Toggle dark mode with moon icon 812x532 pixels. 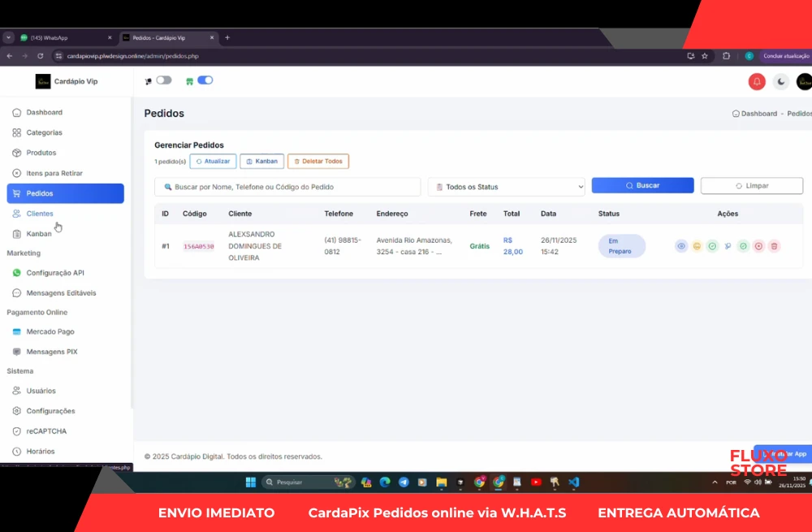(x=780, y=81)
